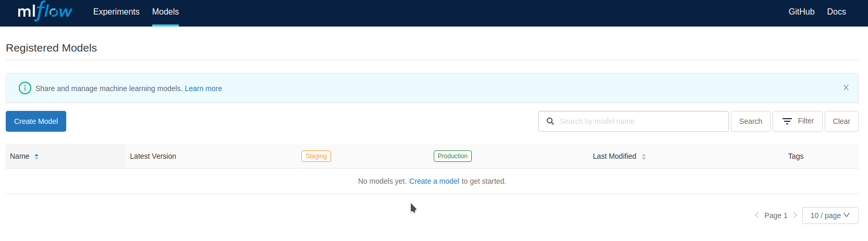Open the Docs link
Viewport: 868px width, 241px height.
click(836, 11)
